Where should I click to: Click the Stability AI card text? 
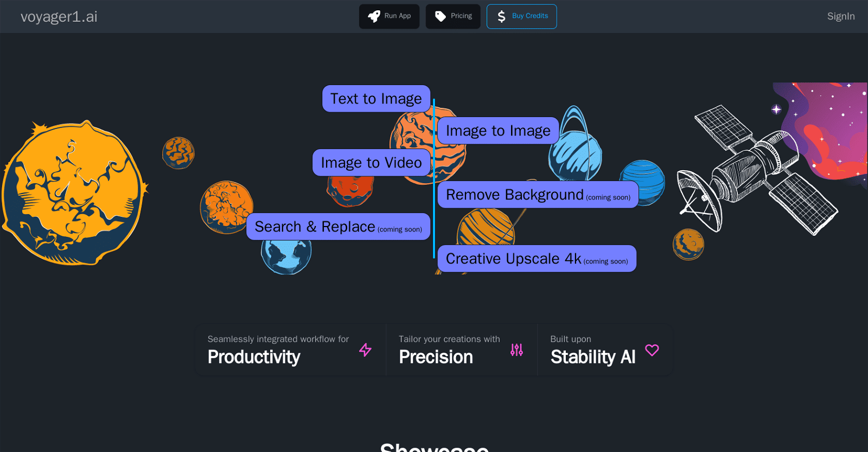click(x=592, y=357)
